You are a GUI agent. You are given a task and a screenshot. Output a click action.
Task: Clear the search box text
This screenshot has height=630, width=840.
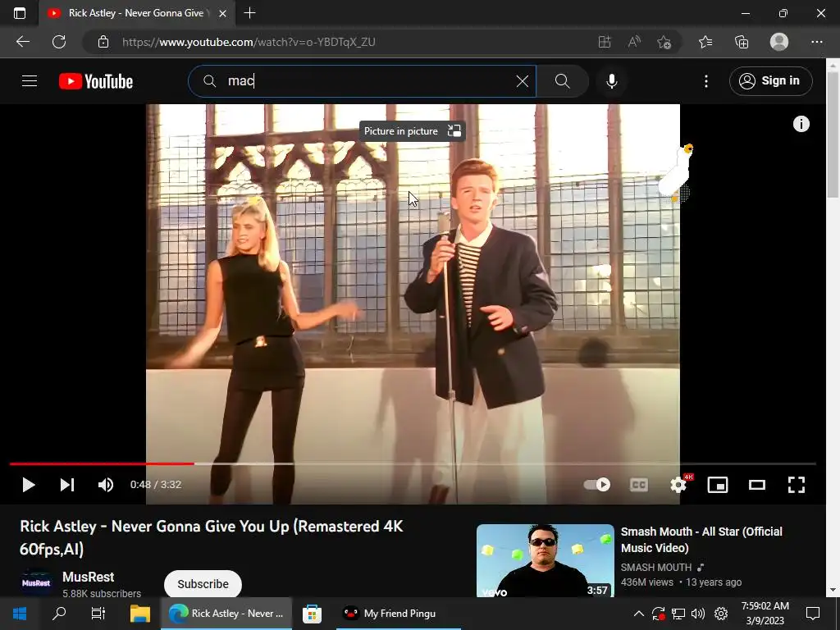[x=523, y=81]
